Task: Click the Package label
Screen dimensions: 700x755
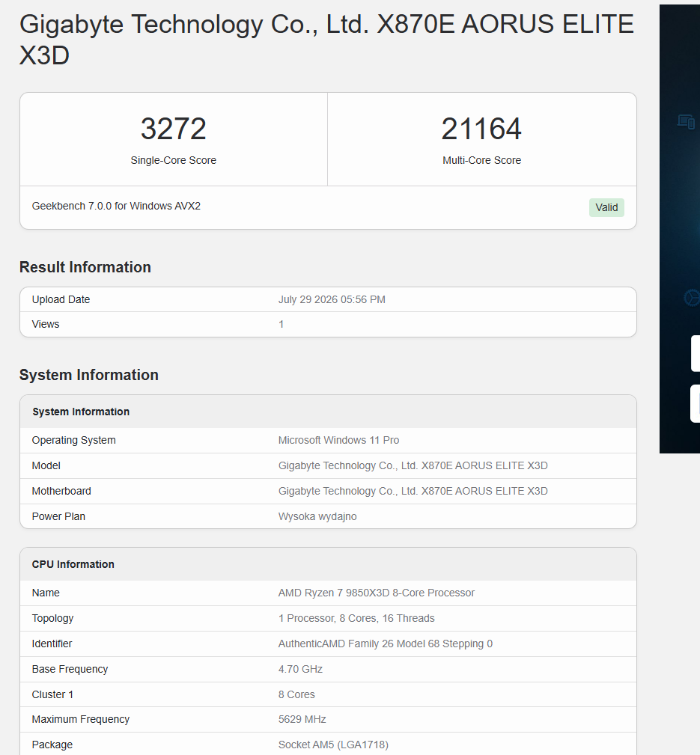Action: (52, 745)
